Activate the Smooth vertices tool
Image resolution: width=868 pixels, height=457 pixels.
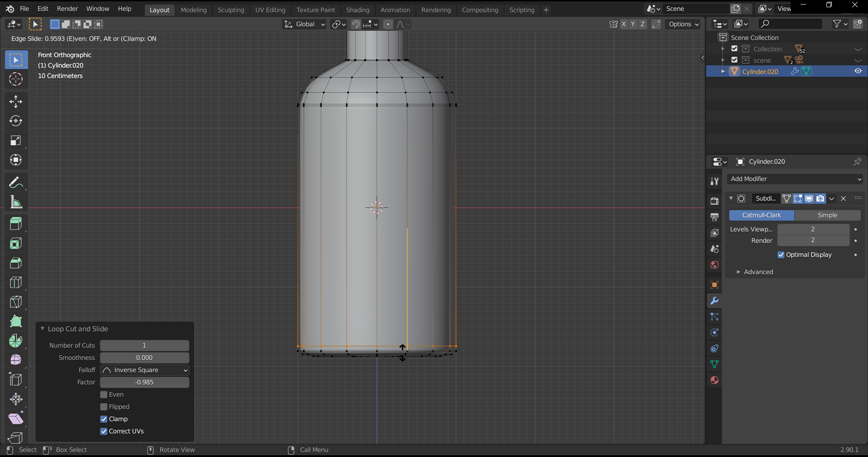tap(16, 360)
